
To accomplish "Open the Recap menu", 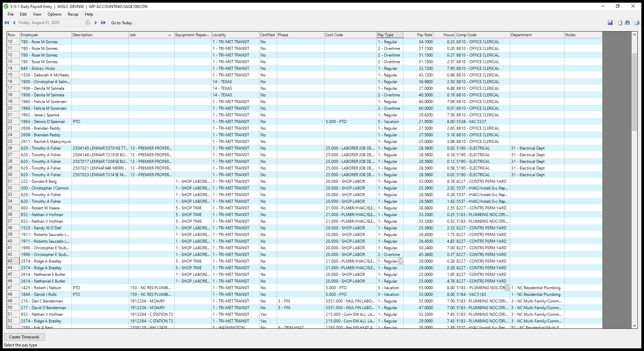I will tap(73, 14).
